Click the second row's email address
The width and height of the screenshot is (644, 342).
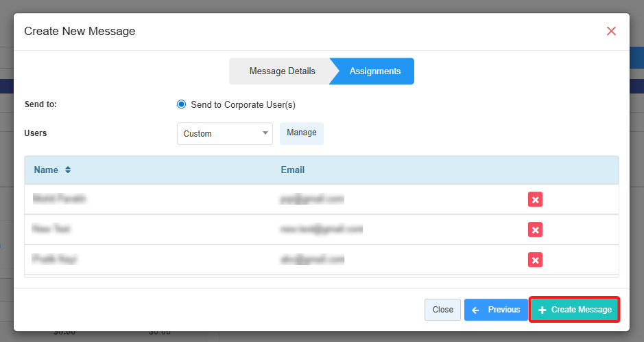coord(320,229)
